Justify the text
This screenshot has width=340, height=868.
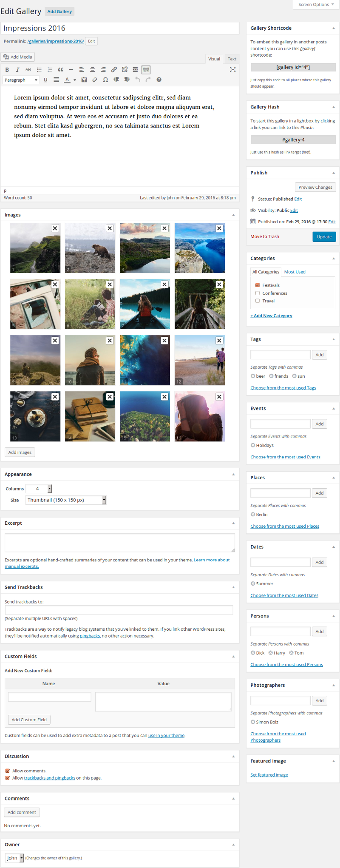click(x=56, y=80)
